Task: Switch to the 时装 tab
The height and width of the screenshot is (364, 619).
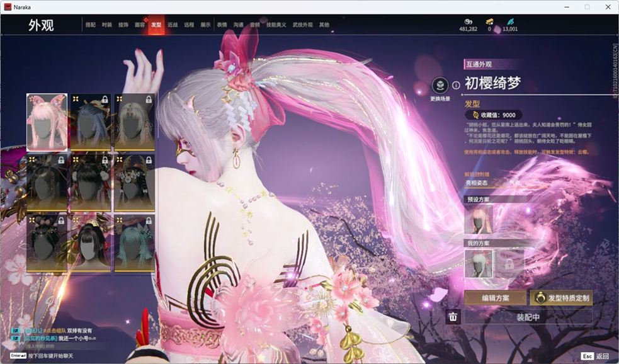Action: 106,25
